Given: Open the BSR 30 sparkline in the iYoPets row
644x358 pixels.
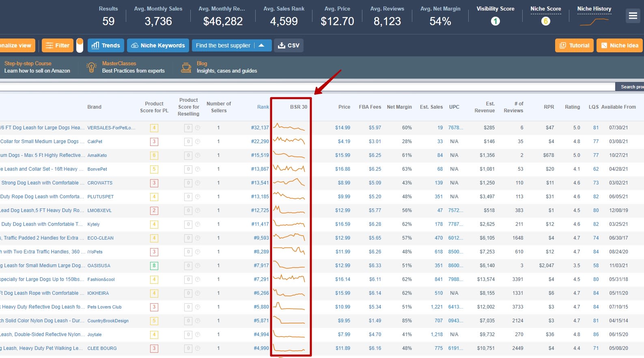Looking at the screenshot, I should coord(289,251).
